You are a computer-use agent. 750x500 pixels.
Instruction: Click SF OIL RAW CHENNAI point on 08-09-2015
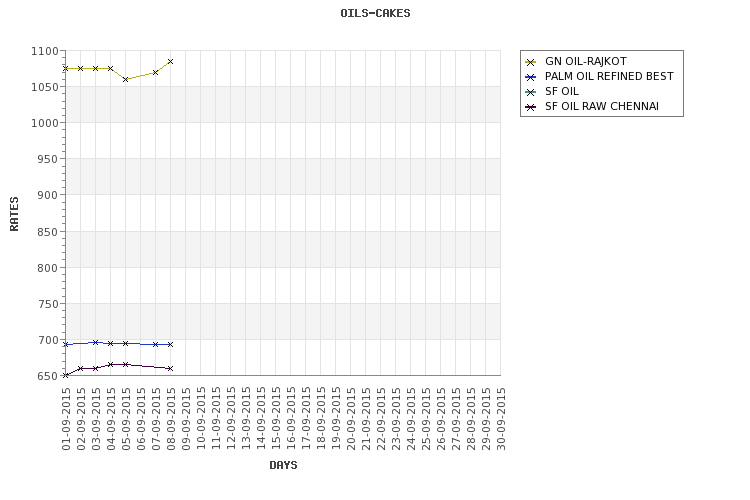tap(170, 368)
